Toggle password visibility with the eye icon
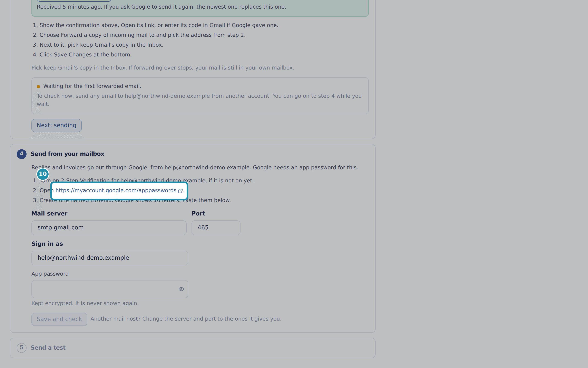Viewport: 588px width, 368px height. (x=181, y=289)
